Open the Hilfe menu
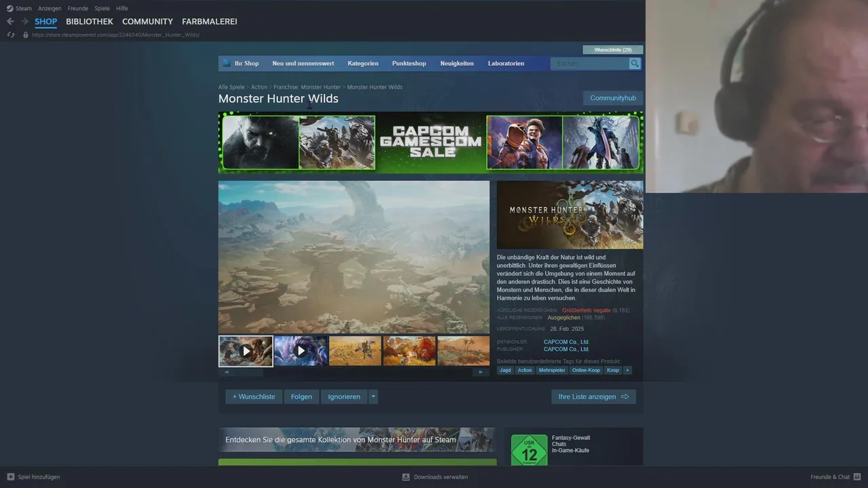 [122, 8]
